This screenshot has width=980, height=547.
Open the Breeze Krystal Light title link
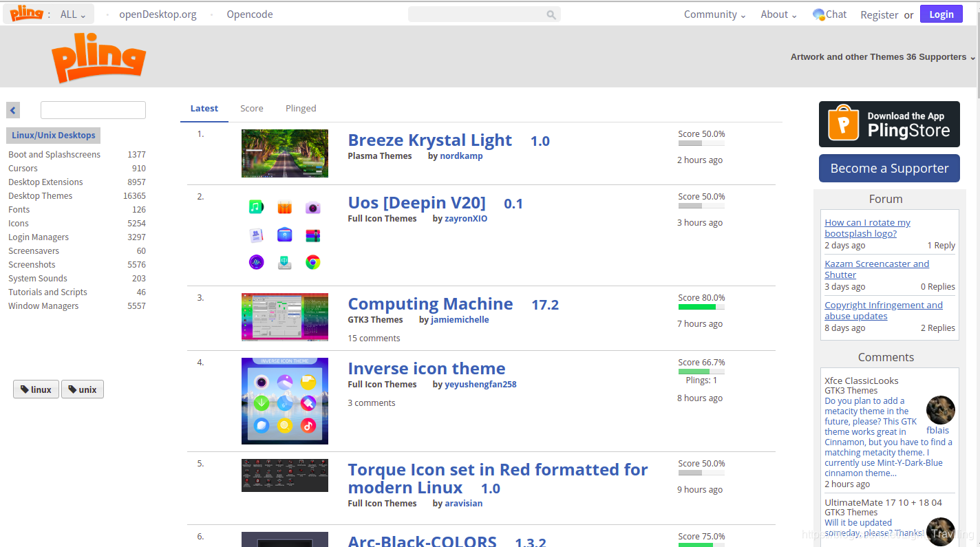(x=429, y=140)
